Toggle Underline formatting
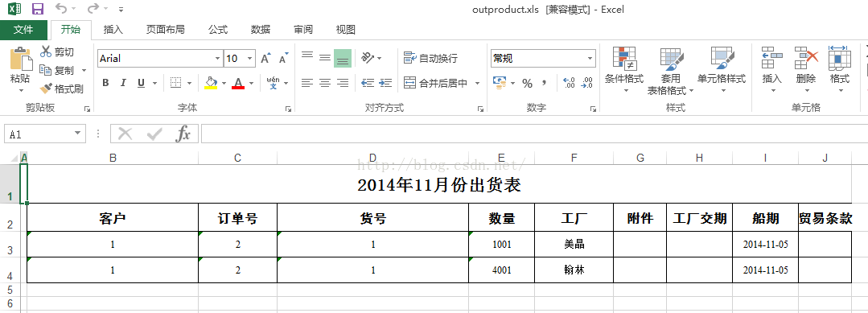 click(141, 83)
